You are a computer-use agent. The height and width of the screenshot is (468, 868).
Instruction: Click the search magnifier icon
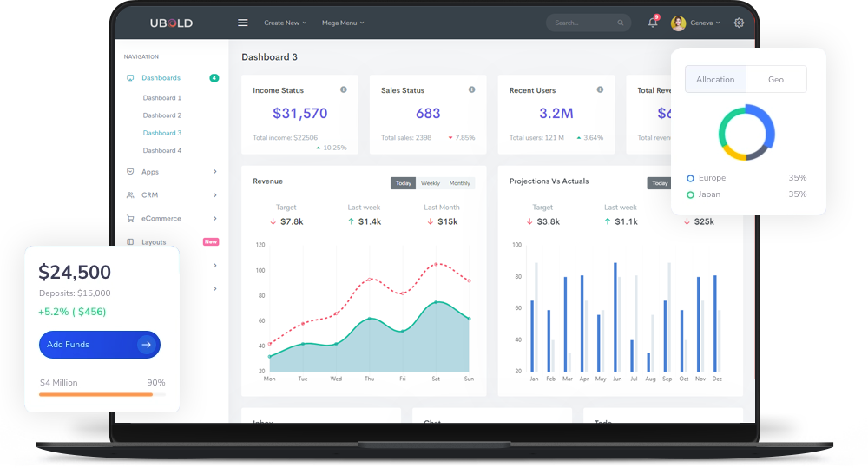(x=621, y=23)
